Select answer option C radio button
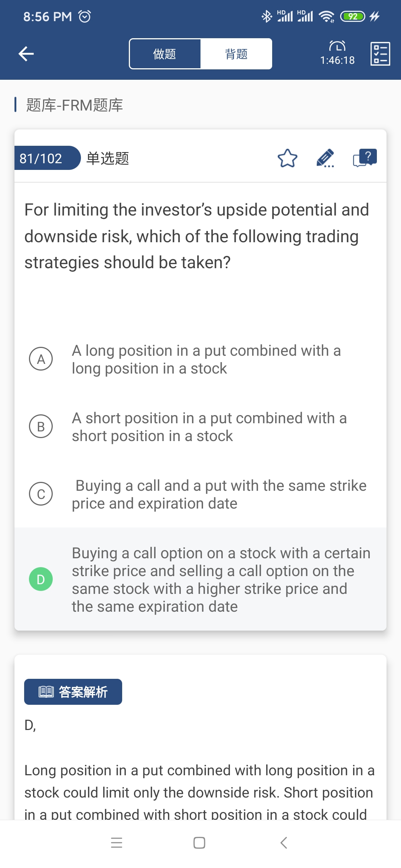This screenshot has height=868, width=401. coord(41,494)
